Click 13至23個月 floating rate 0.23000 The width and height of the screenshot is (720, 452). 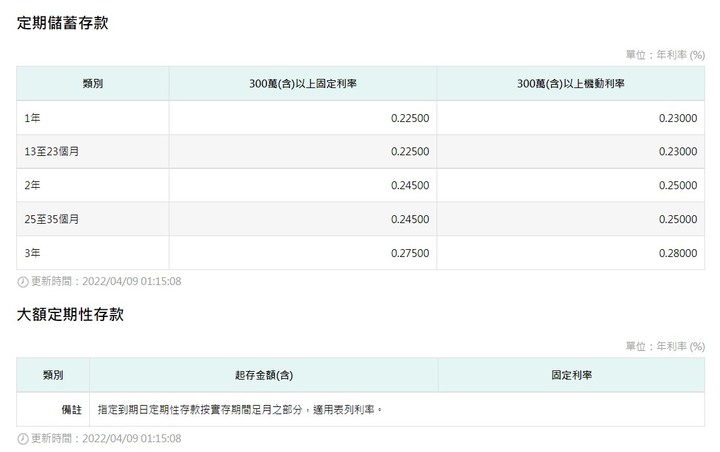pyautogui.click(x=678, y=152)
